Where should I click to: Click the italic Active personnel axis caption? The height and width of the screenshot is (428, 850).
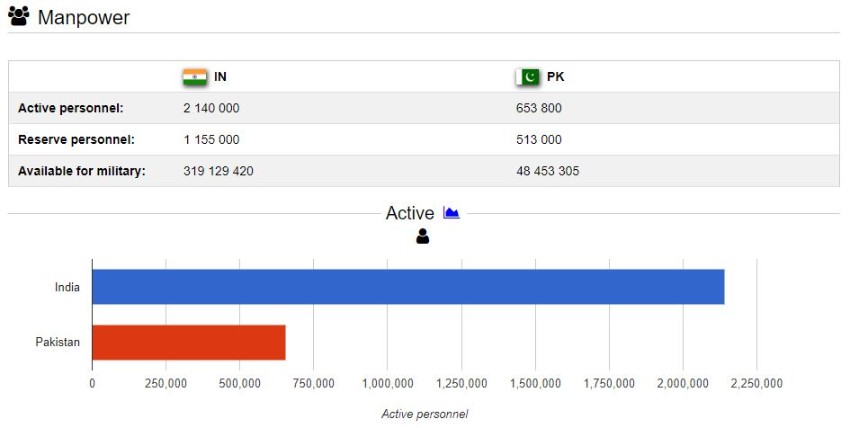coord(424,414)
